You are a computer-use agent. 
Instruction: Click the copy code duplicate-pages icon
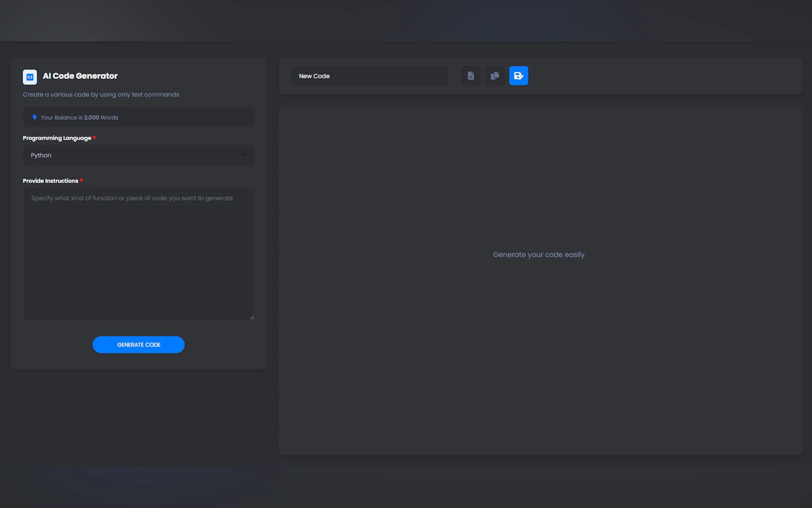coord(495,76)
